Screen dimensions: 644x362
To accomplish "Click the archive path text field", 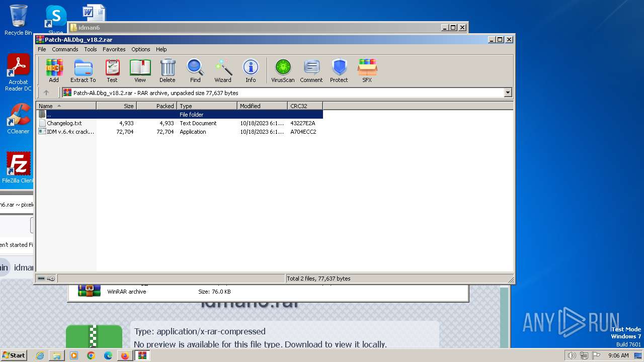I will coord(284,93).
